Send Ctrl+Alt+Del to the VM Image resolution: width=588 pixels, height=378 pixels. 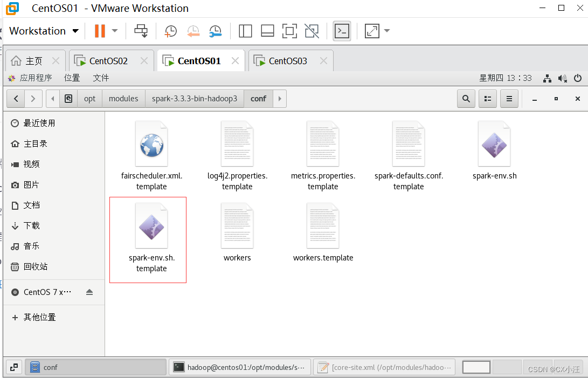point(141,31)
